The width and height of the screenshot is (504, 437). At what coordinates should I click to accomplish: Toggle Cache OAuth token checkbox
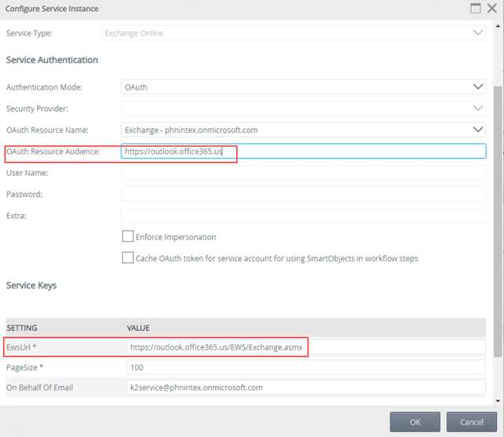[128, 257]
